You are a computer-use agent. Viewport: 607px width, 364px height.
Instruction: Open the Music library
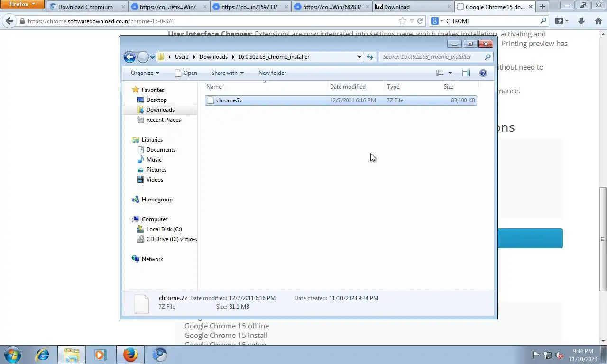pyautogui.click(x=154, y=160)
